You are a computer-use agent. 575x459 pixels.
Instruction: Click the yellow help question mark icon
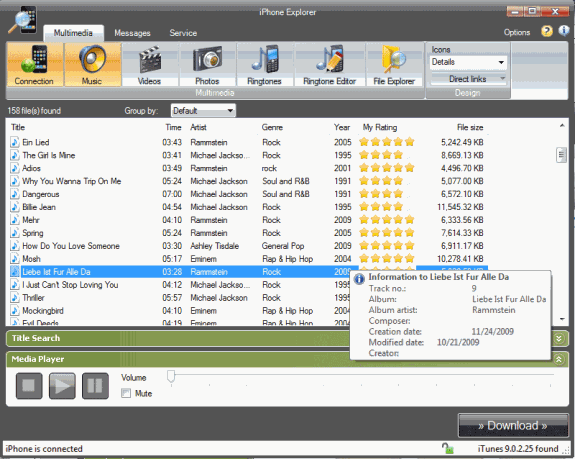[546, 32]
